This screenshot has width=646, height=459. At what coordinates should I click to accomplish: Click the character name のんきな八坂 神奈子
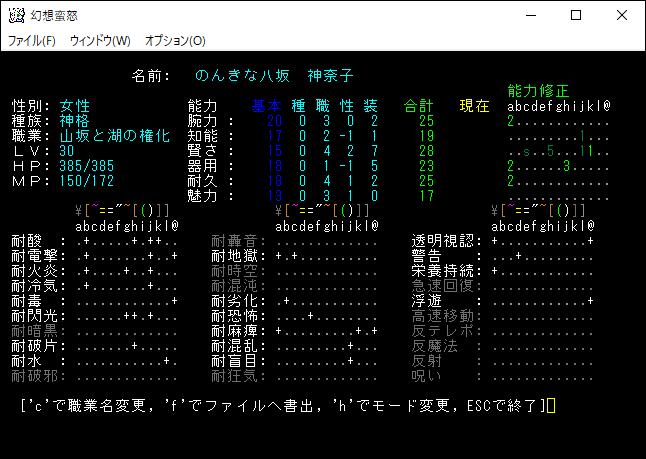point(275,76)
